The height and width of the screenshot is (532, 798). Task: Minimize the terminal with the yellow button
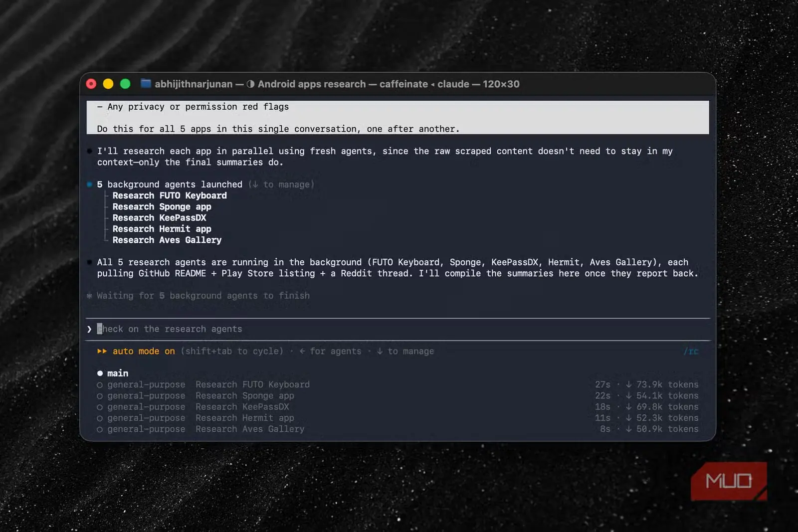[108, 84]
